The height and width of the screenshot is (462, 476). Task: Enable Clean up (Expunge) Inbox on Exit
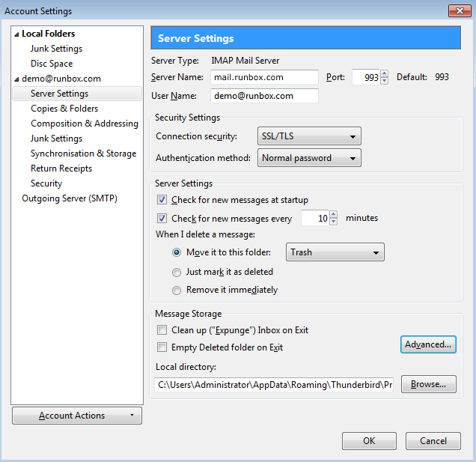[162, 330]
